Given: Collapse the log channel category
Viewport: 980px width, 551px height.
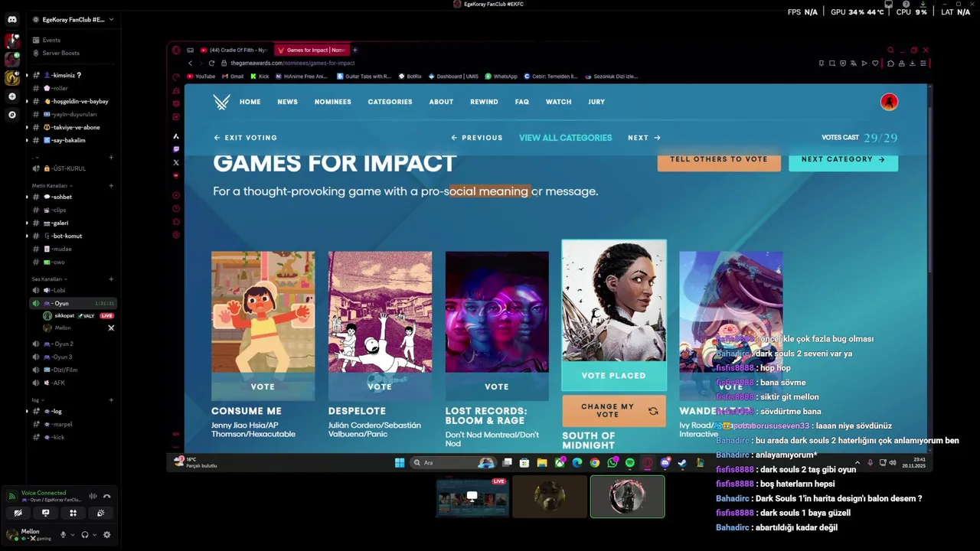Looking at the screenshot, I should [36, 400].
